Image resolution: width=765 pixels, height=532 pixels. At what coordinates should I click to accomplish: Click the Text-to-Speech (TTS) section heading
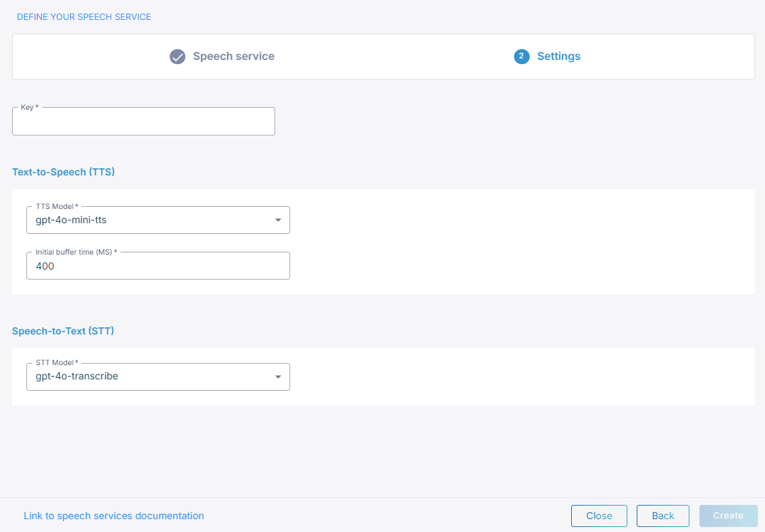click(63, 172)
